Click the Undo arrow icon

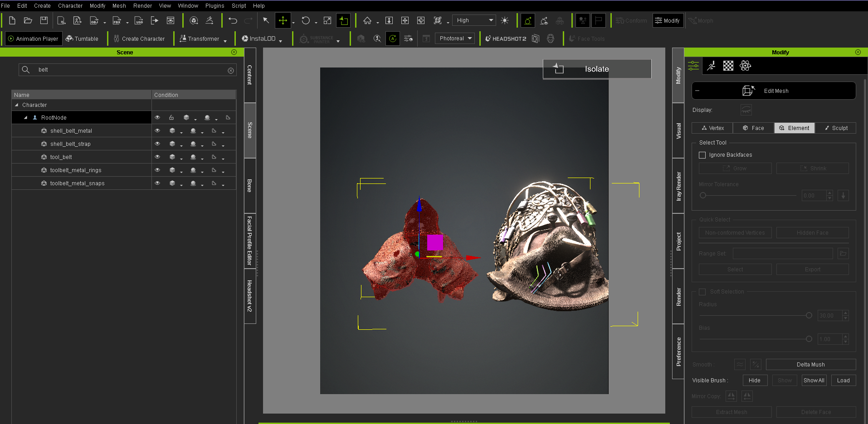(x=233, y=20)
